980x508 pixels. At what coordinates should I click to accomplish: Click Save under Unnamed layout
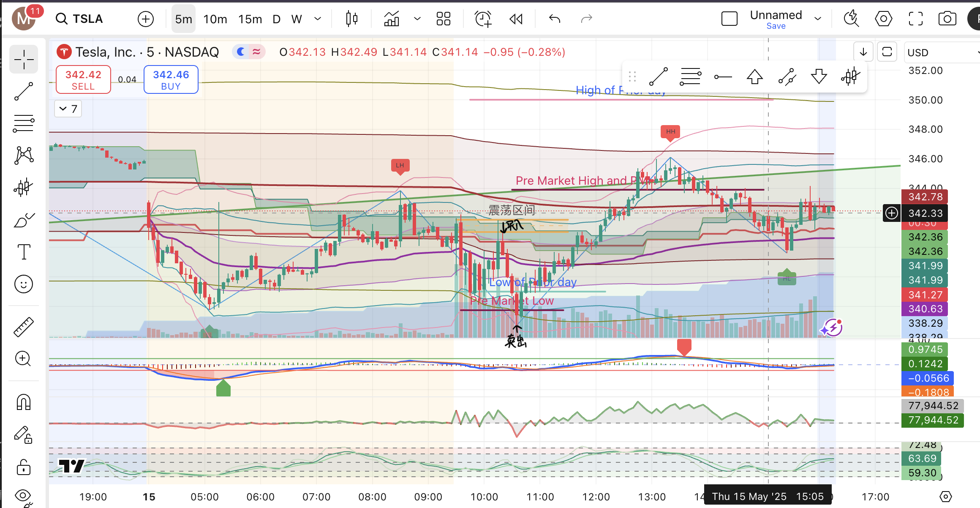(776, 26)
